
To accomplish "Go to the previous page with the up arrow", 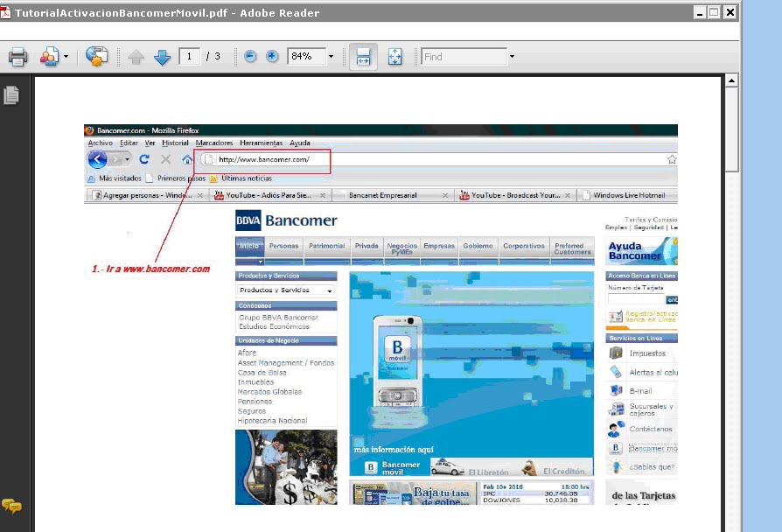I will pyautogui.click(x=136, y=57).
